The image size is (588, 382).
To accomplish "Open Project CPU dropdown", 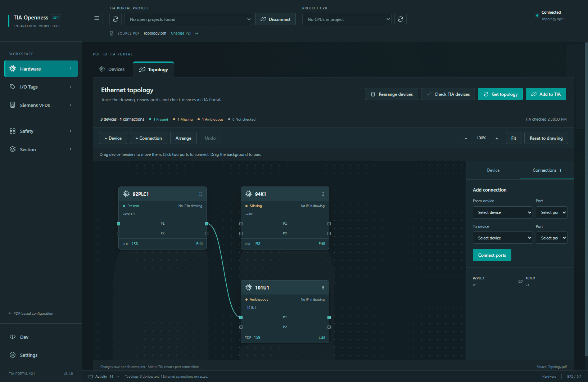I will tap(347, 19).
